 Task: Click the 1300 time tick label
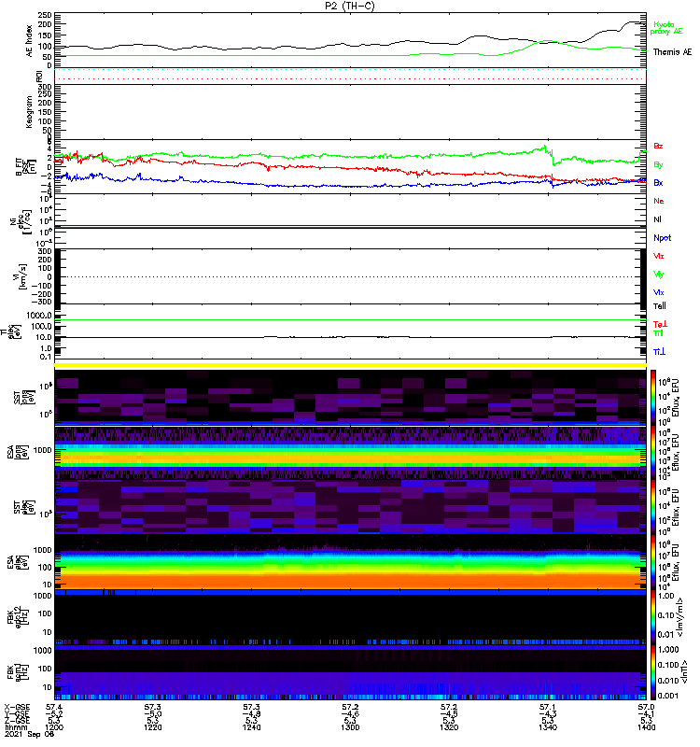coord(350,727)
